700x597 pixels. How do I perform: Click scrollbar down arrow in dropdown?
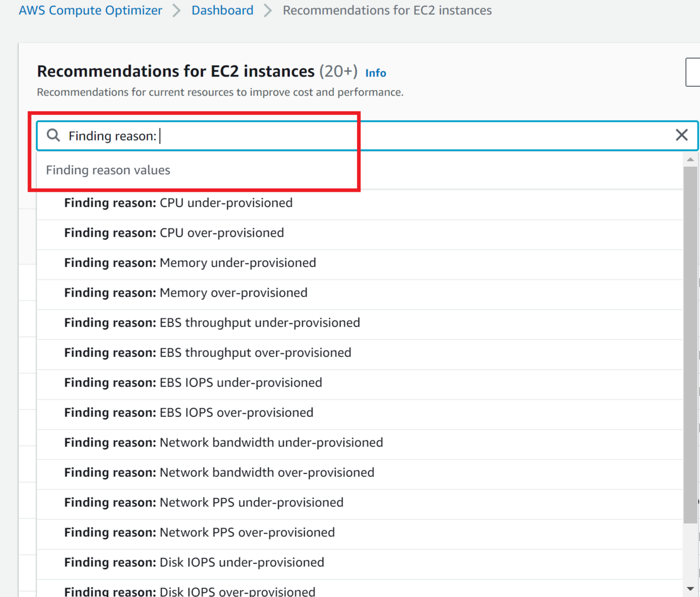[x=690, y=589]
